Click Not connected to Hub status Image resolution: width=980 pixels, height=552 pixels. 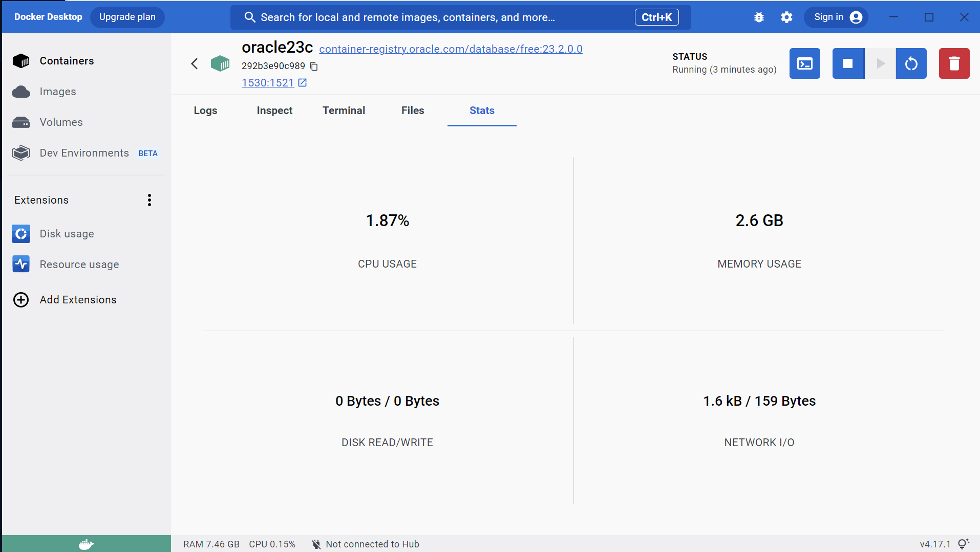click(366, 544)
